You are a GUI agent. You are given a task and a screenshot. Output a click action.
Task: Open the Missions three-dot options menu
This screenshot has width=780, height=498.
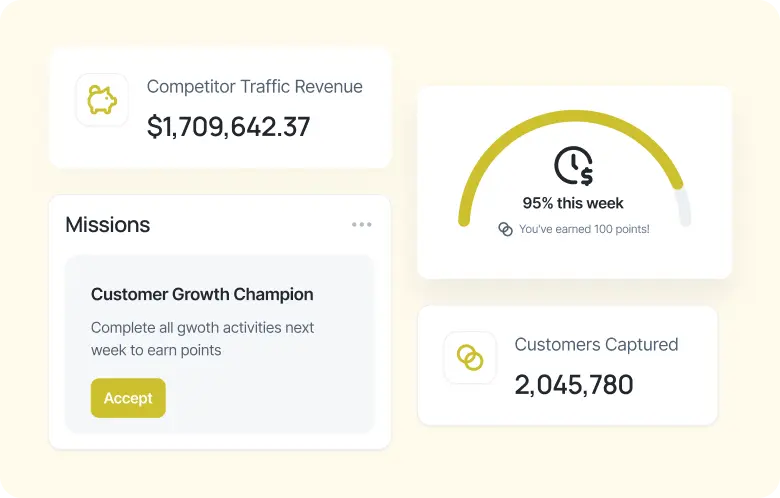click(x=362, y=225)
